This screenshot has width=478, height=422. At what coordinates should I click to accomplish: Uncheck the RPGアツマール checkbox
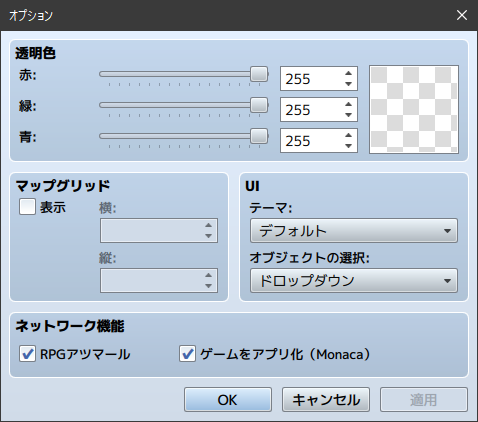click(x=27, y=354)
